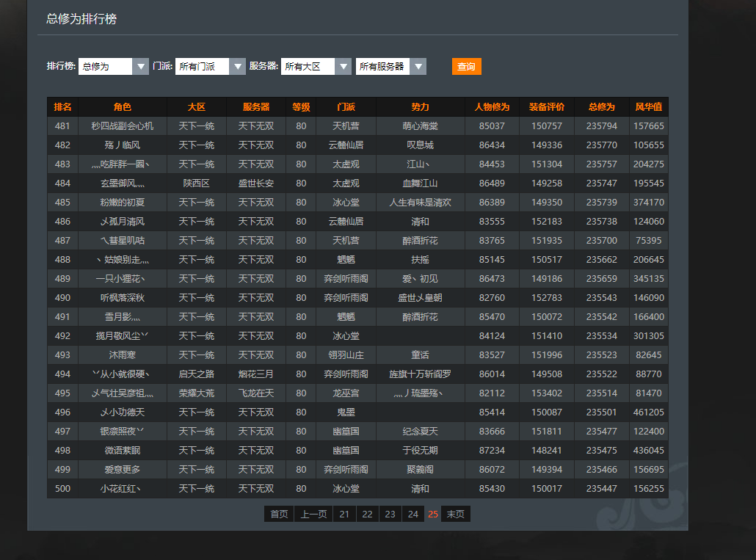756x560 pixels.
Task: Select character 粉嫩的初夏 in row 485
Action: 123,203
